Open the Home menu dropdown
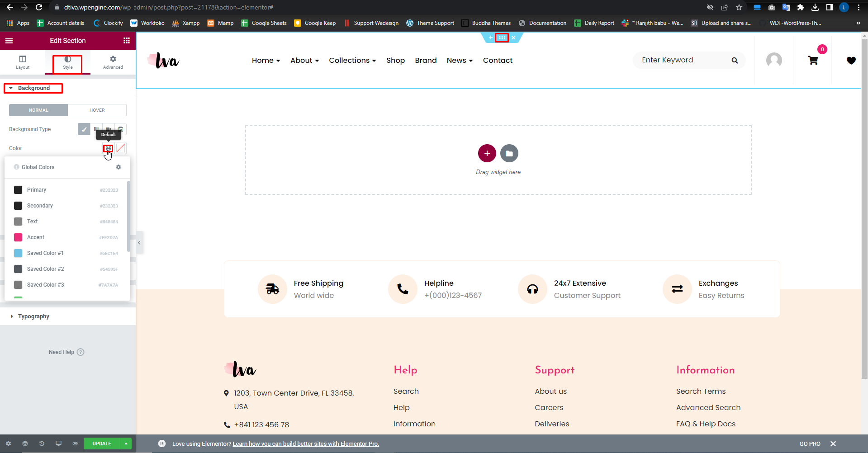Image resolution: width=868 pixels, height=453 pixels. click(266, 61)
